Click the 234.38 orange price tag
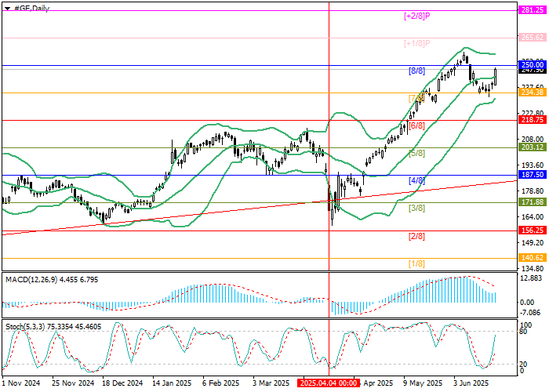This screenshot has width=549, height=392. pyautogui.click(x=533, y=93)
